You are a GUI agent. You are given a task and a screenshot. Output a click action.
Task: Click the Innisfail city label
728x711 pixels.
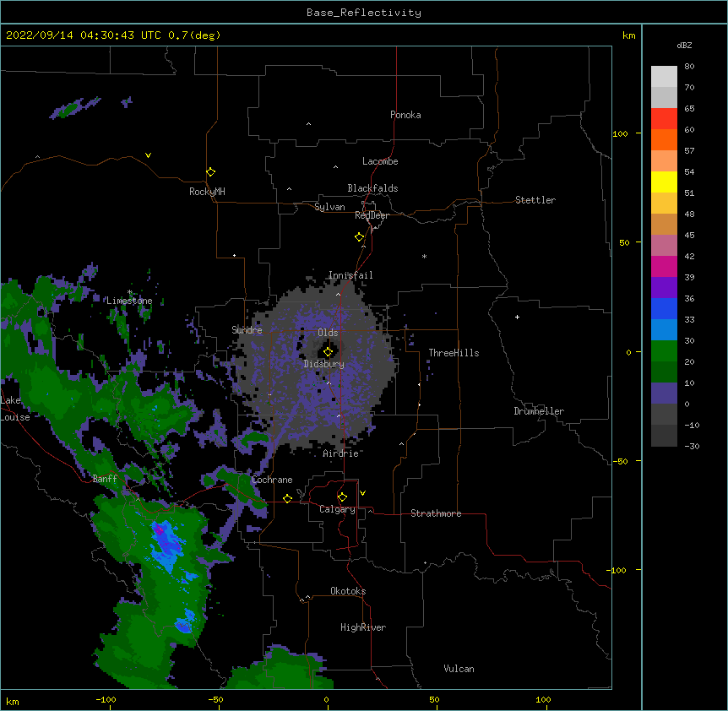(350, 275)
